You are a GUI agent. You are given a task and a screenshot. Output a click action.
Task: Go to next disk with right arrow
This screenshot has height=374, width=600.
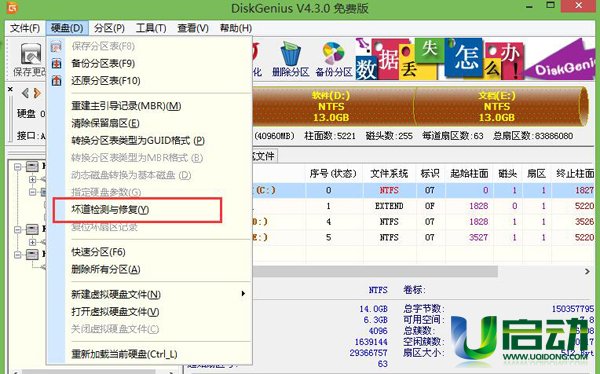[37, 93]
